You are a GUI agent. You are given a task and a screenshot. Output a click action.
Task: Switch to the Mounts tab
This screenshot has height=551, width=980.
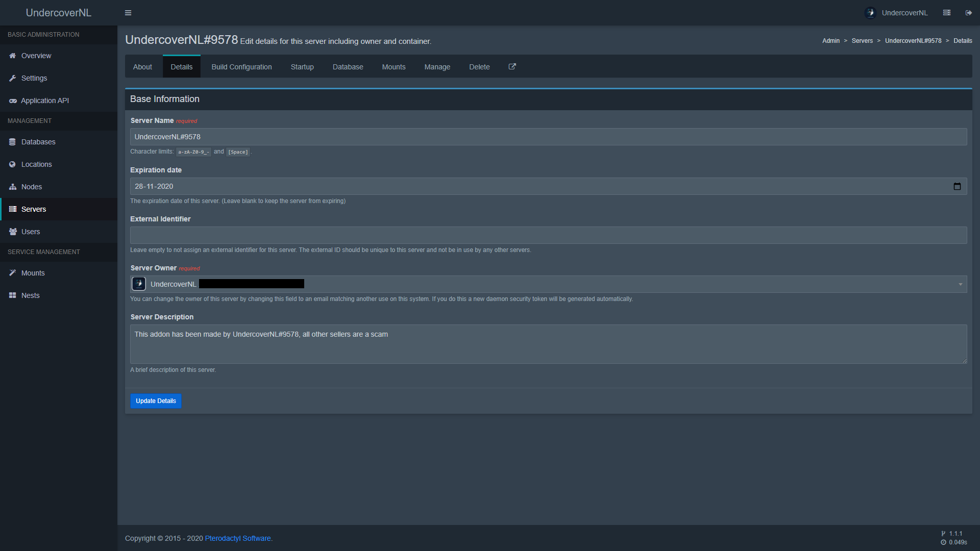click(x=394, y=67)
